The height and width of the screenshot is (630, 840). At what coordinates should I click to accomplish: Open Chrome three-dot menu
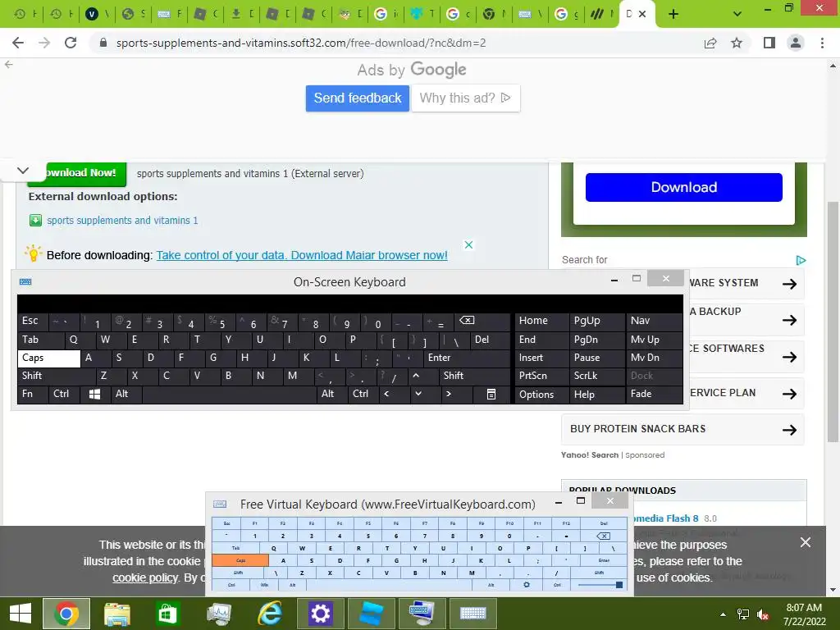click(822, 43)
